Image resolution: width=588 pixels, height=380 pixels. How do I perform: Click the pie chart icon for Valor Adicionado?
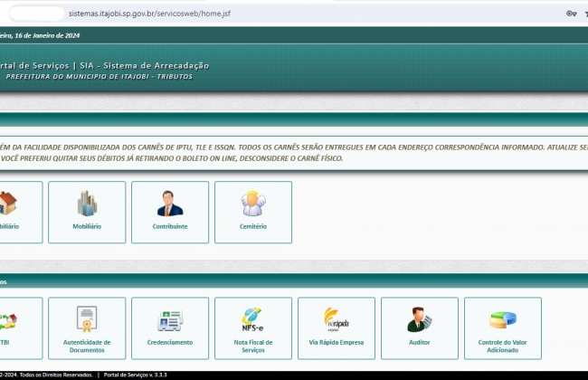[x=502, y=319]
